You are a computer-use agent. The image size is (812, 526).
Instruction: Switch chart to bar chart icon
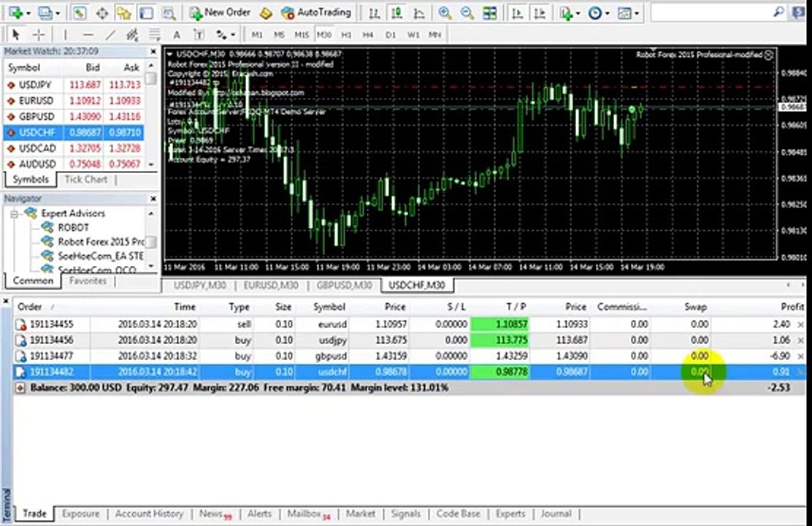point(375,13)
